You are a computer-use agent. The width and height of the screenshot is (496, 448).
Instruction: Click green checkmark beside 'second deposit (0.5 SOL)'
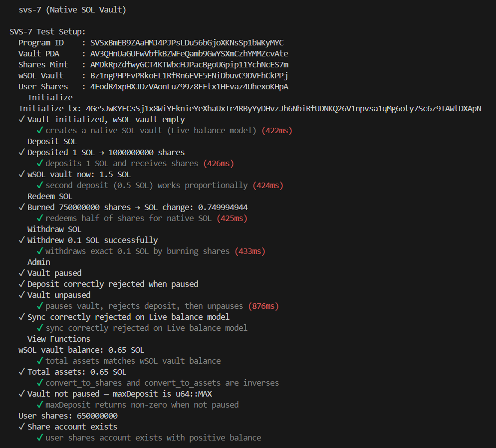40,185
